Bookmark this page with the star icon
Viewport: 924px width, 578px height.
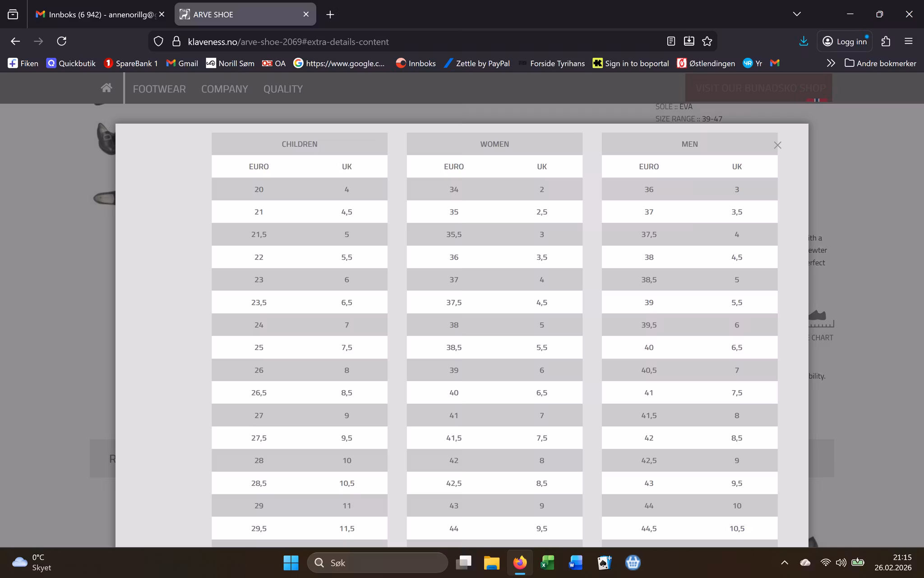click(707, 42)
